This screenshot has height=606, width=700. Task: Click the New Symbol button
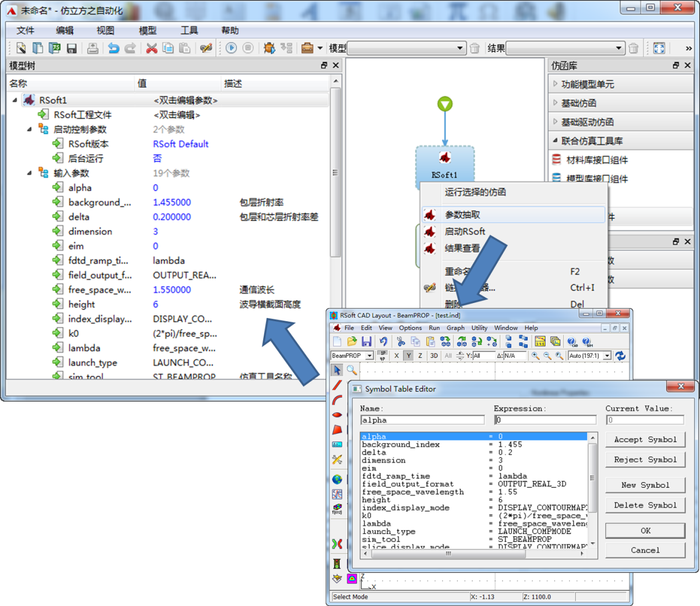tap(645, 485)
